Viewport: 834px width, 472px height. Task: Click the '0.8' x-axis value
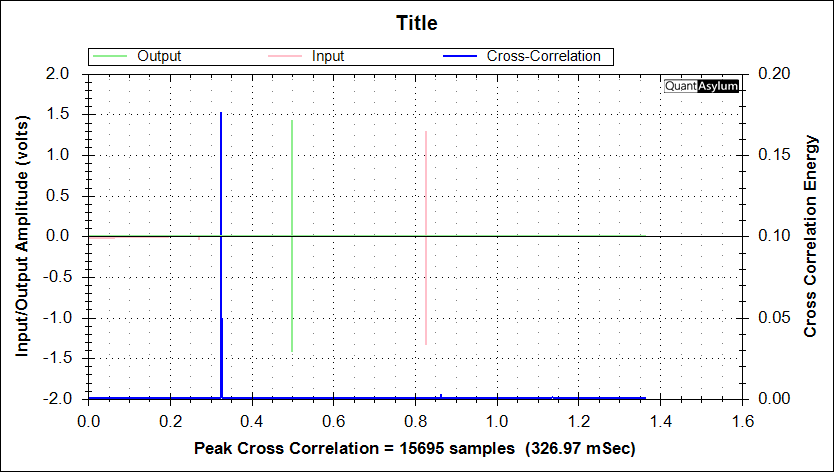(415, 422)
